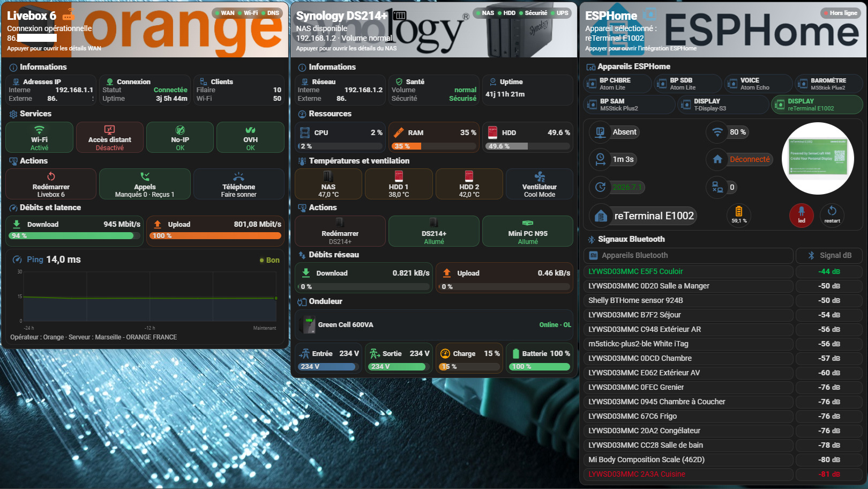The image size is (868, 489).
Task: Click the Entrée voltage icon
Action: pos(304,353)
